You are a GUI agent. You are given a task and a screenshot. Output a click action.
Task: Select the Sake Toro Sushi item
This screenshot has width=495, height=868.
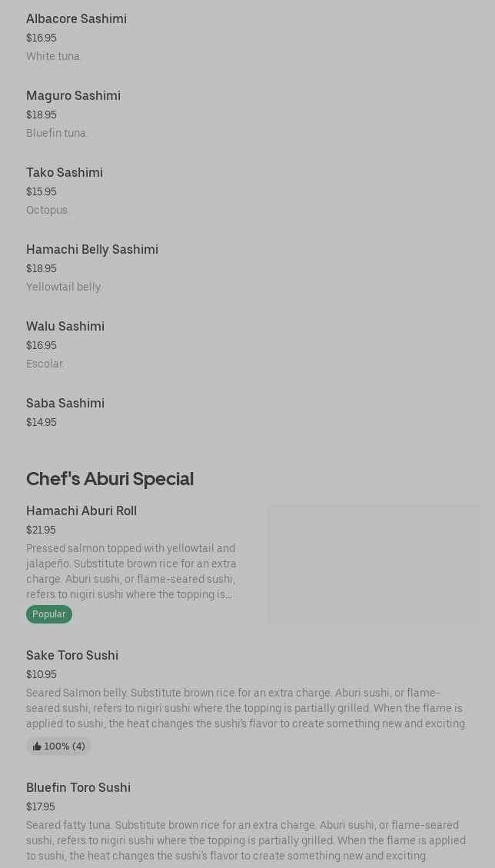[x=72, y=655]
